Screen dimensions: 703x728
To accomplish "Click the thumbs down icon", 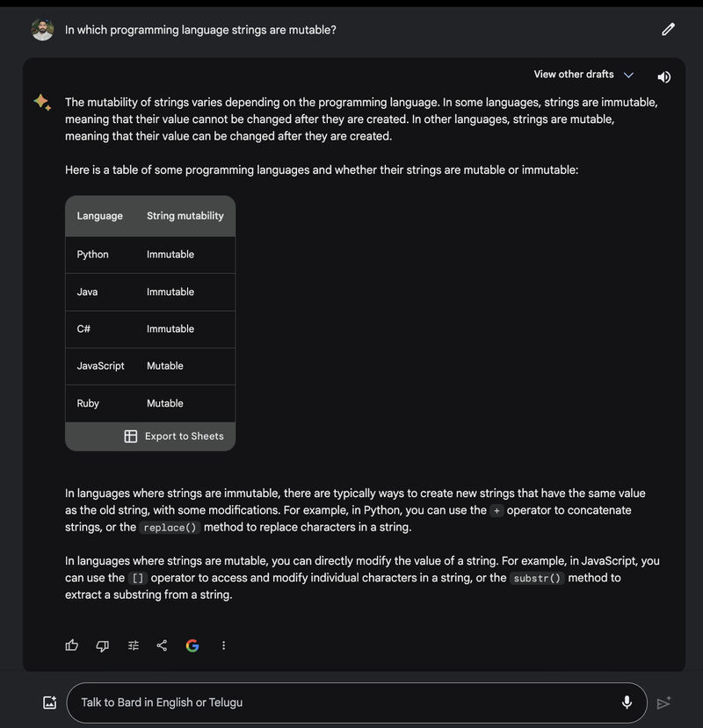I will coord(102,645).
